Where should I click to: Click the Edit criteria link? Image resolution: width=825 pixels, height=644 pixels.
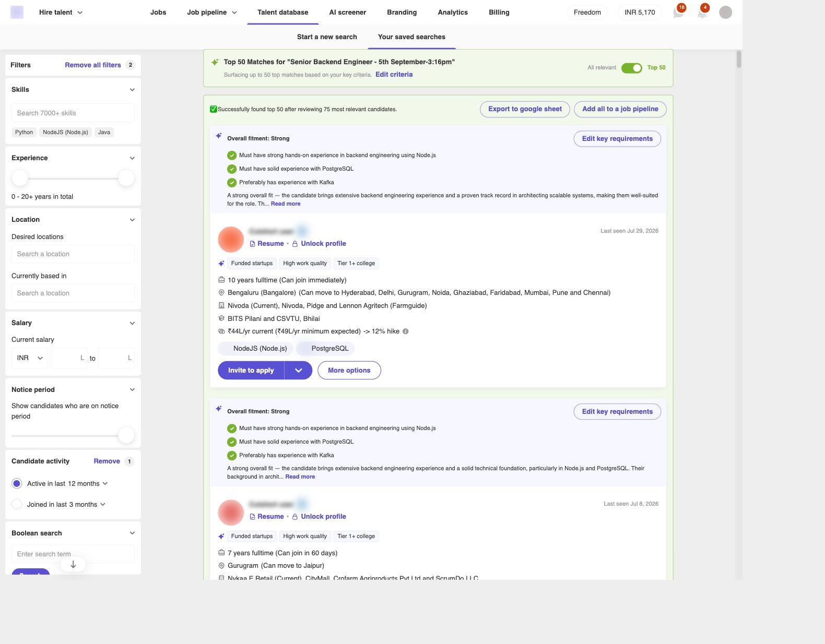pos(394,75)
